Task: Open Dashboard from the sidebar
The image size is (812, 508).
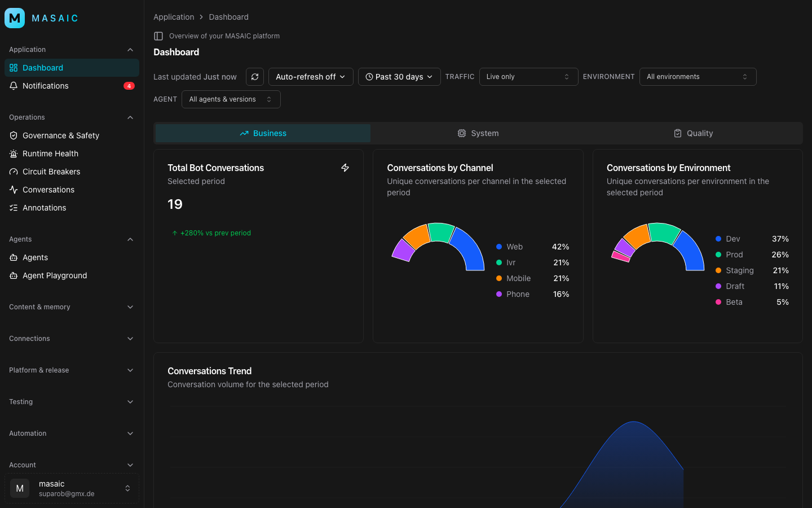Action: [72, 68]
